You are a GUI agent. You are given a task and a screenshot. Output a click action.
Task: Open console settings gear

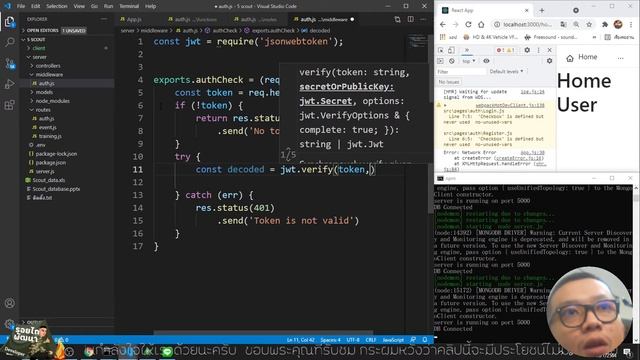(549, 61)
